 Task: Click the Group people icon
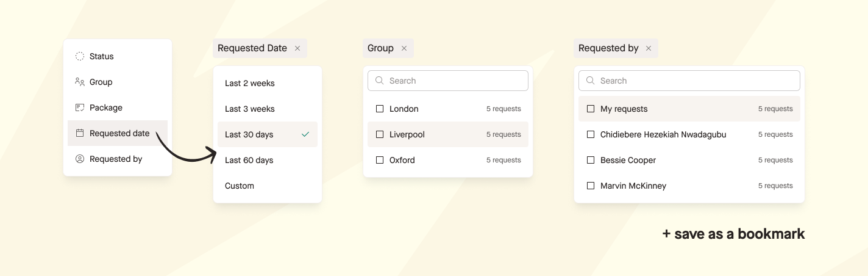coord(80,82)
